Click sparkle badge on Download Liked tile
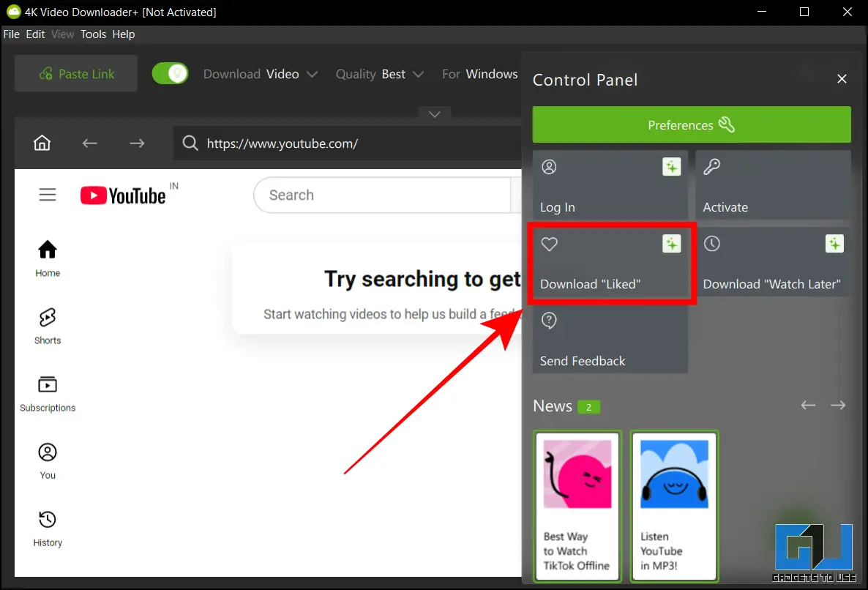This screenshot has width=868, height=590. pyautogui.click(x=671, y=244)
